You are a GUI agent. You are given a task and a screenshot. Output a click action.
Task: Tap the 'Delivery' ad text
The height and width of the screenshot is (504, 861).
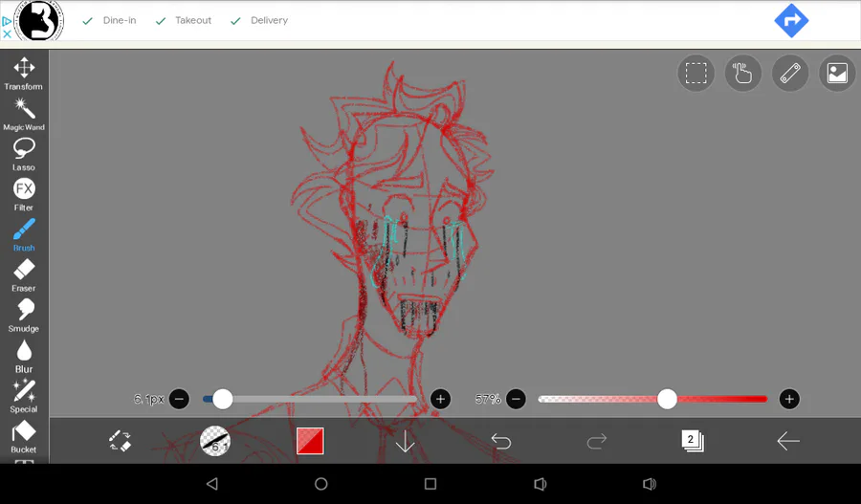[x=269, y=20]
